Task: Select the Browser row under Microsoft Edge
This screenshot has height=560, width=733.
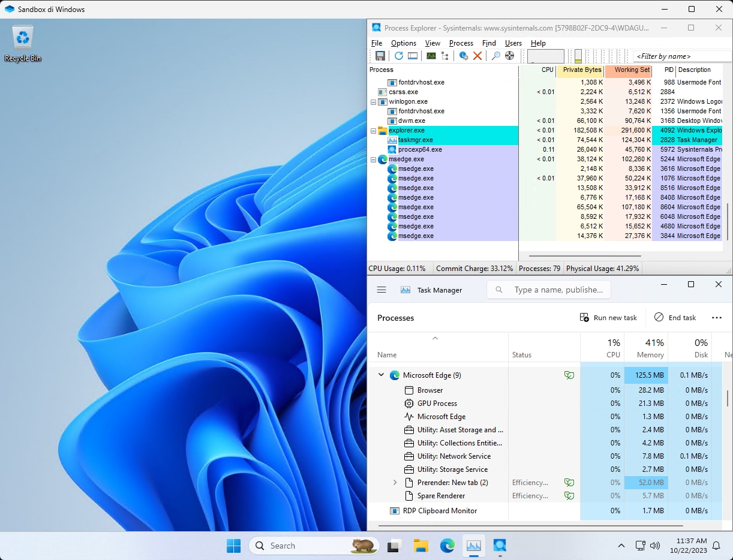Action: click(545, 390)
